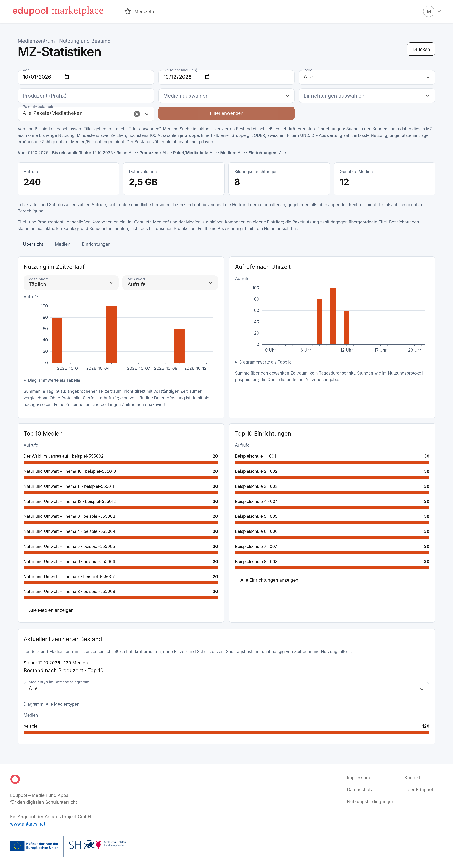Viewport: 453px width, 868px height.
Task: Click the Von date field
Action: pyautogui.click(x=86, y=77)
